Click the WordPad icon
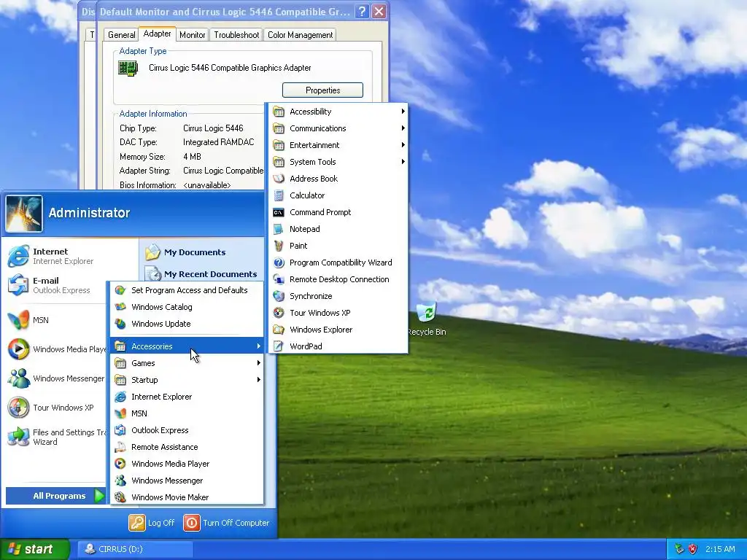The image size is (747, 560). [279, 346]
